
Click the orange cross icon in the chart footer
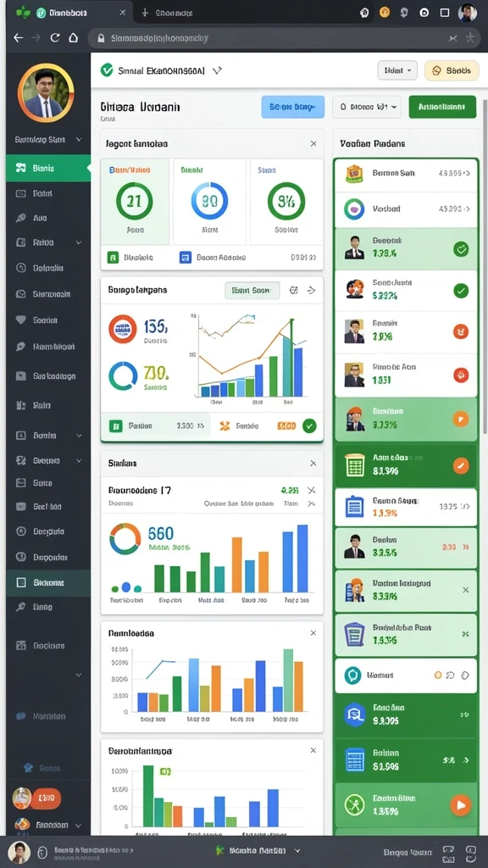click(x=224, y=426)
